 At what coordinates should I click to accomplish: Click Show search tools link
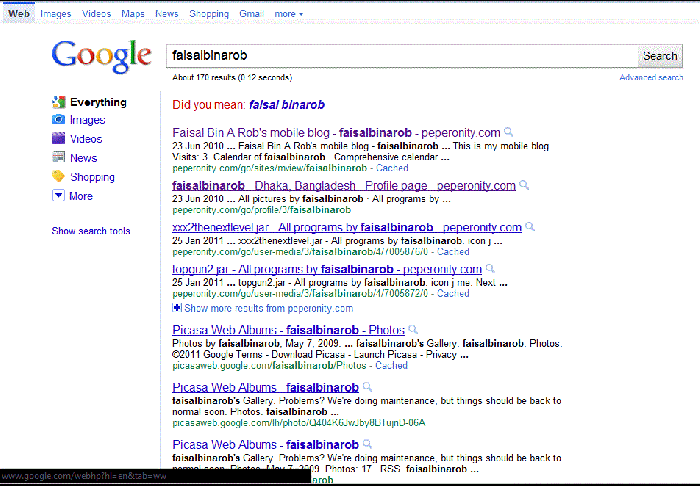pyautogui.click(x=91, y=231)
